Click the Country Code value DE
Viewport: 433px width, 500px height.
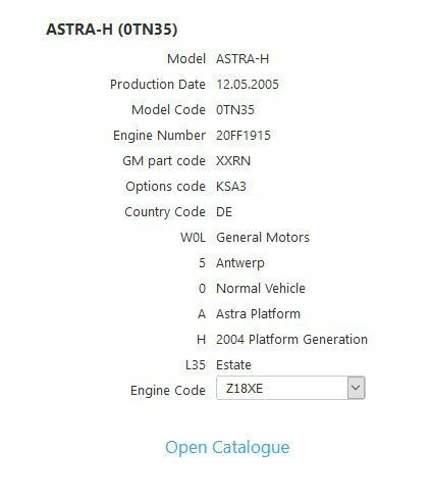click(x=224, y=212)
